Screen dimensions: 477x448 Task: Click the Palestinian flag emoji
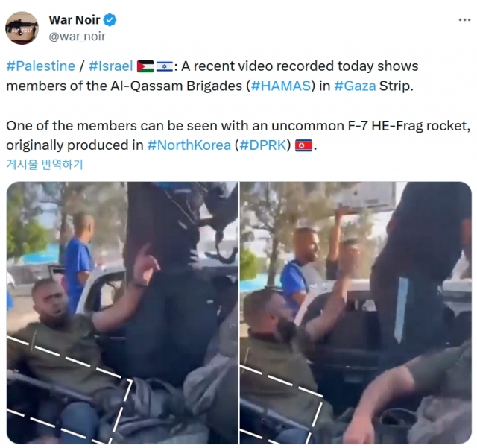[145, 66]
